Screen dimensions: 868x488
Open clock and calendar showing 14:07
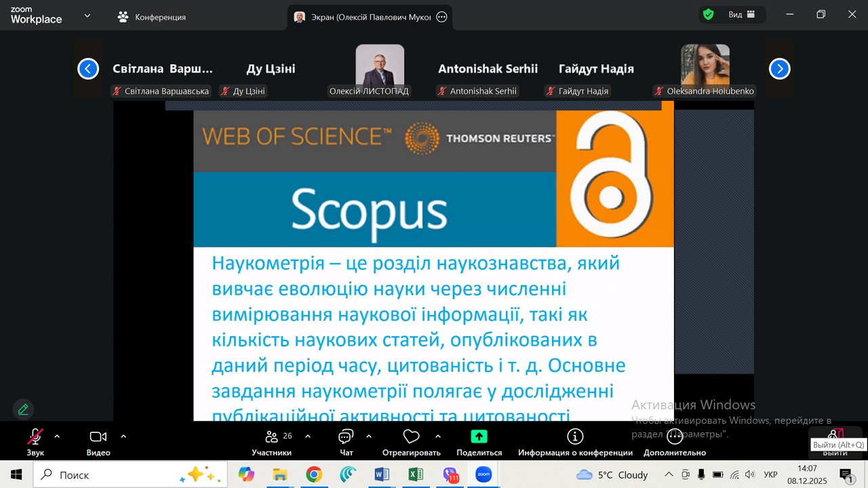[807, 474]
